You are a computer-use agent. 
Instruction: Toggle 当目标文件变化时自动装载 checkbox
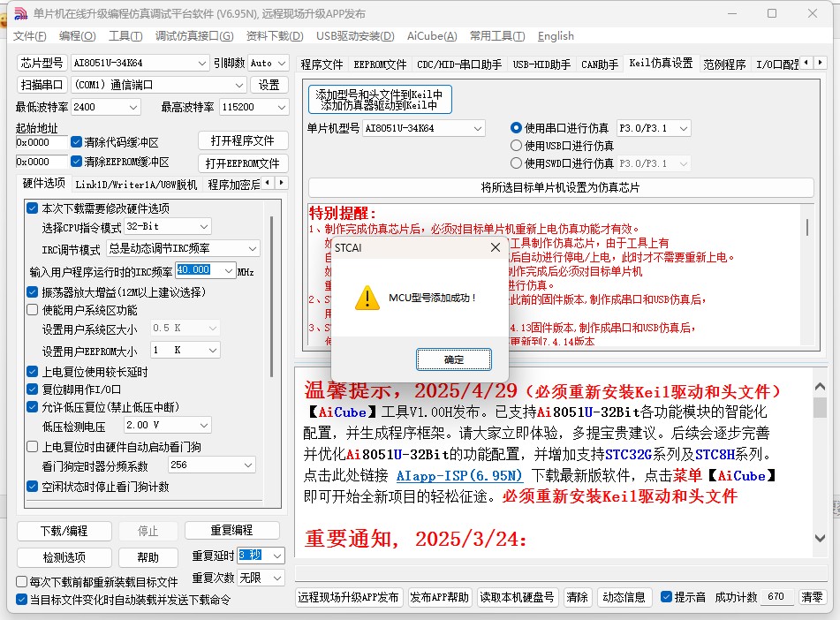tap(21, 599)
